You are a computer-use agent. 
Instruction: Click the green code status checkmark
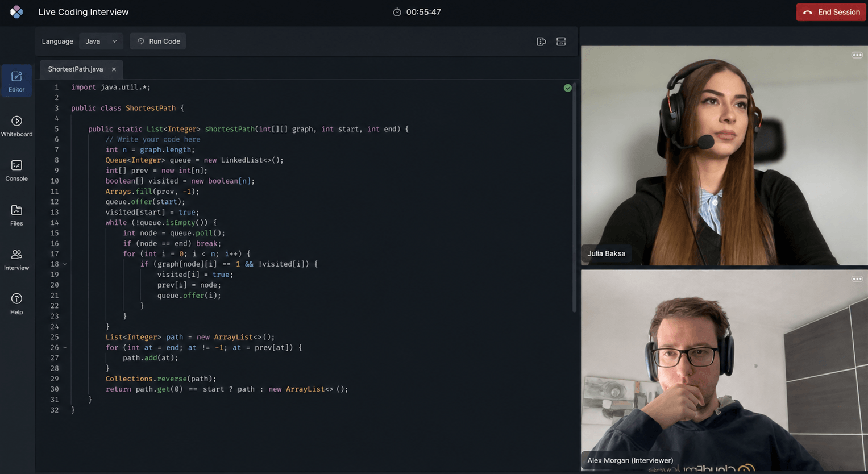click(567, 88)
